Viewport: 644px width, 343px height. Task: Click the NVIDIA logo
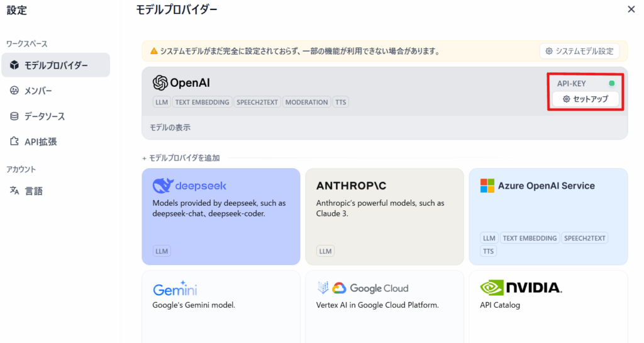tap(521, 288)
